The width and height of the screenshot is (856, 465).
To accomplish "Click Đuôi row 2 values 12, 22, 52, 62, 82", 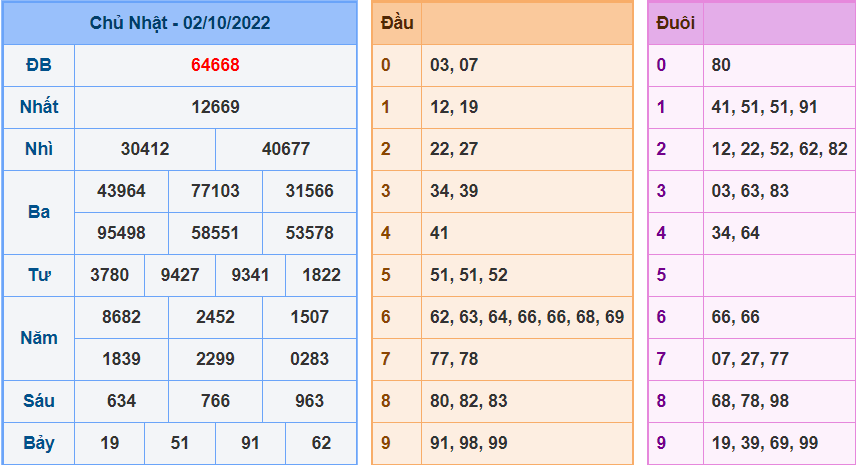I will coord(779,149).
